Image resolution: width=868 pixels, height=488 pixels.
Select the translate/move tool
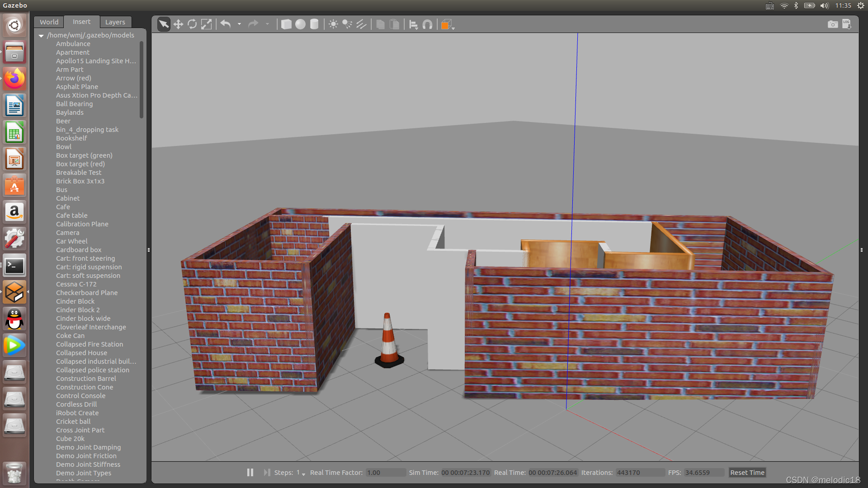pyautogui.click(x=178, y=24)
